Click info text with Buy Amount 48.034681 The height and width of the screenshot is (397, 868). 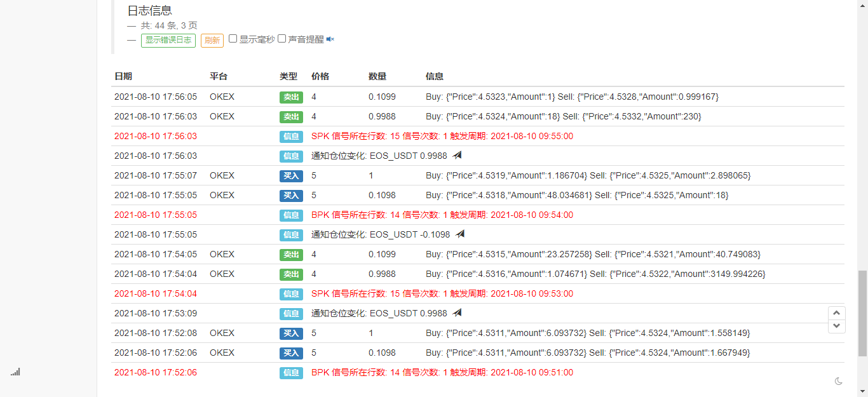(x=577, y=195)
